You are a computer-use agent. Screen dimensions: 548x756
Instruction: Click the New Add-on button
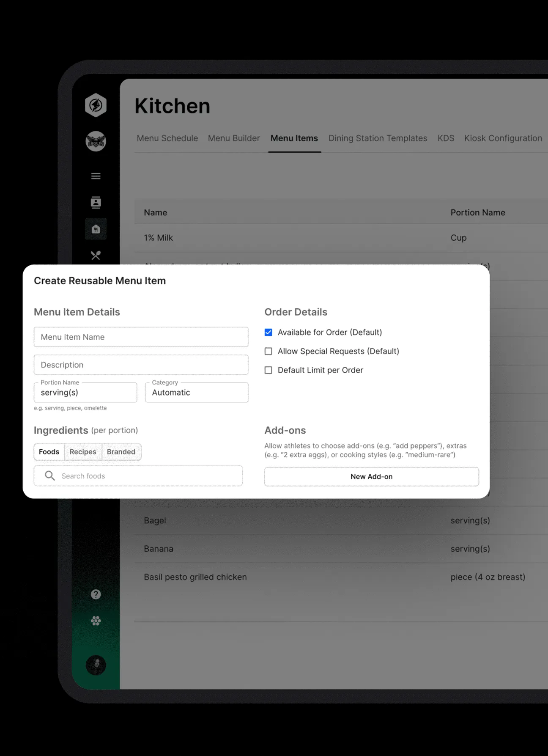click(371, 476)
